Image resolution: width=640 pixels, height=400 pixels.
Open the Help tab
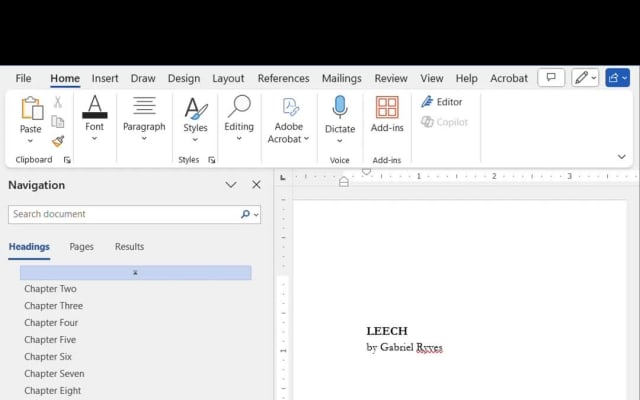click(467, 78)
